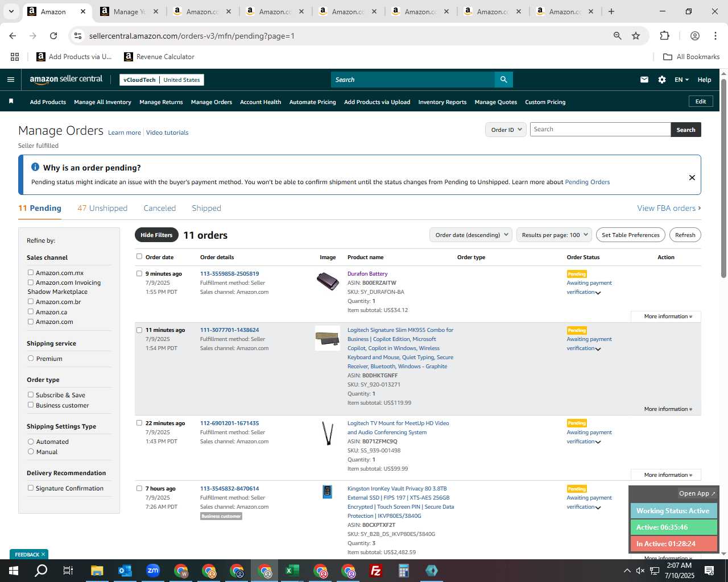Expand More information for Logitech TV Mount order
This screenshot has width=728, height=582.
(x=668, y=475)
